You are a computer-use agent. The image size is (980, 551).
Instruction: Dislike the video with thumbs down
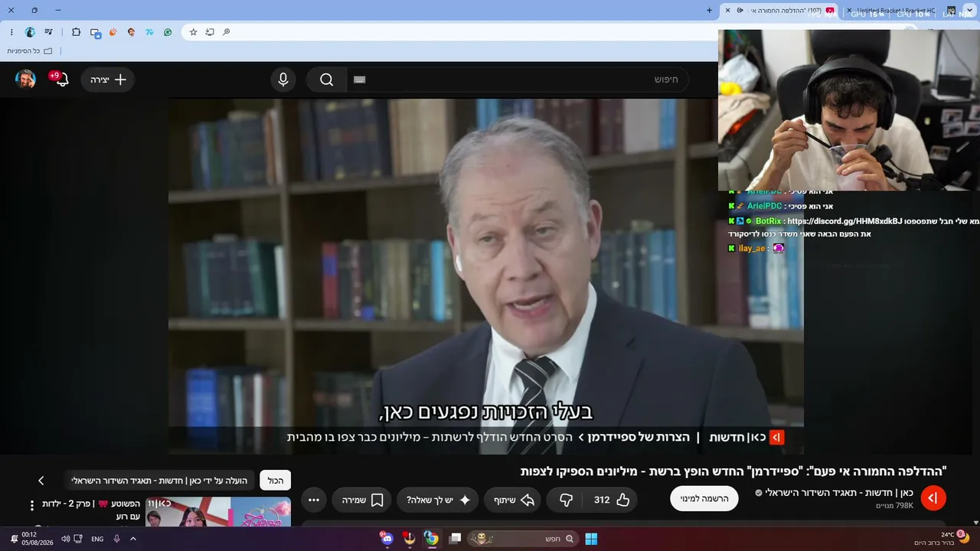(x=566, y=500)
